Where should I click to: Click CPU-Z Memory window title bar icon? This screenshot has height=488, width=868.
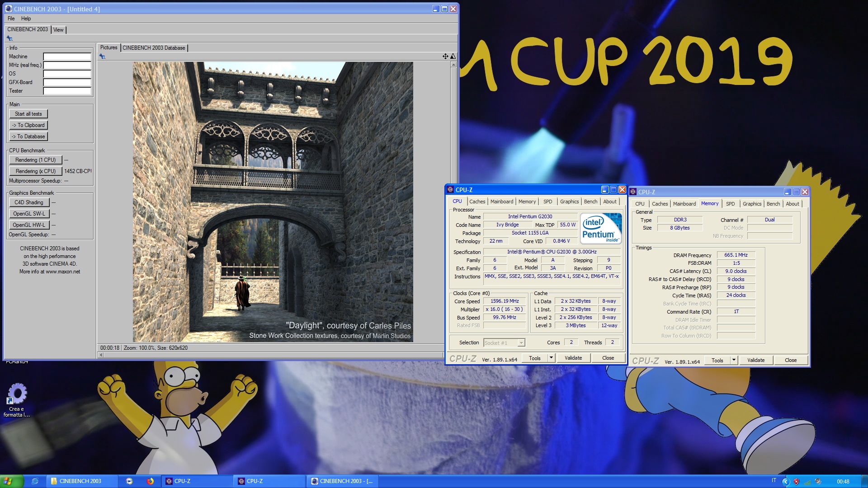click(x=633, y=192)
